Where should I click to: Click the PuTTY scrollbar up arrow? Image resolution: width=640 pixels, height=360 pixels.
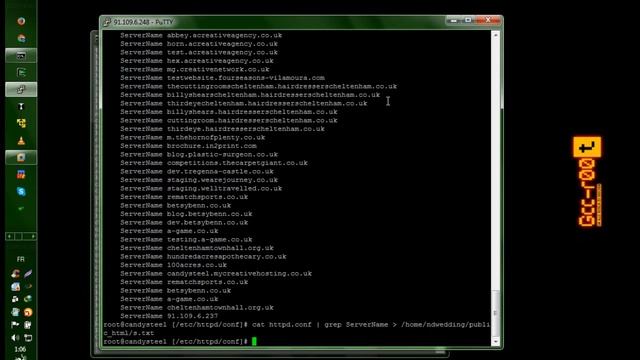(x=496, y=36)
